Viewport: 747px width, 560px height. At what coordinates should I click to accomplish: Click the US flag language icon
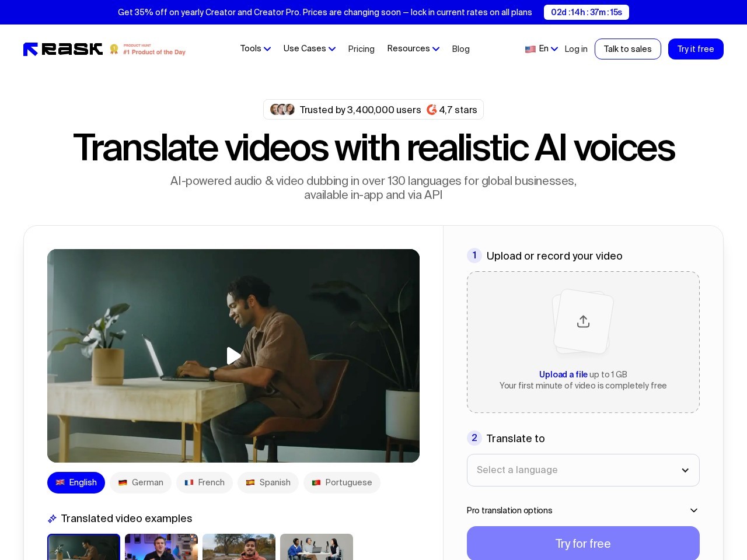(530, 49)
